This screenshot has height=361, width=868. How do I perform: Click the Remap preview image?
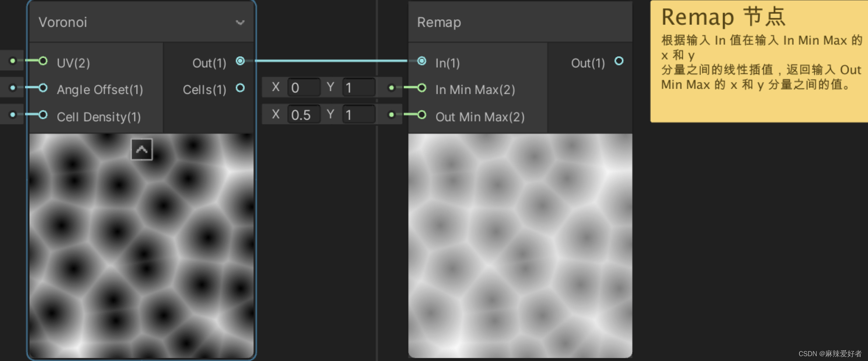520,246
